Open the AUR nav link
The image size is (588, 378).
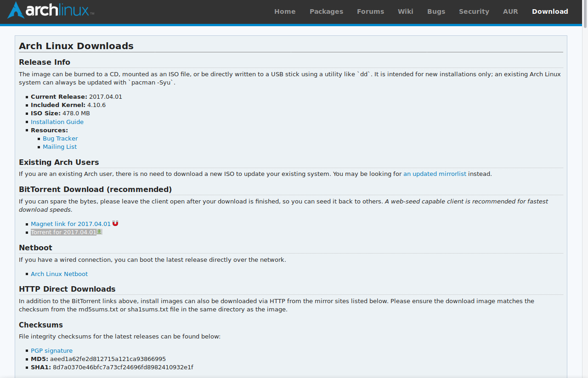[510, 11]
